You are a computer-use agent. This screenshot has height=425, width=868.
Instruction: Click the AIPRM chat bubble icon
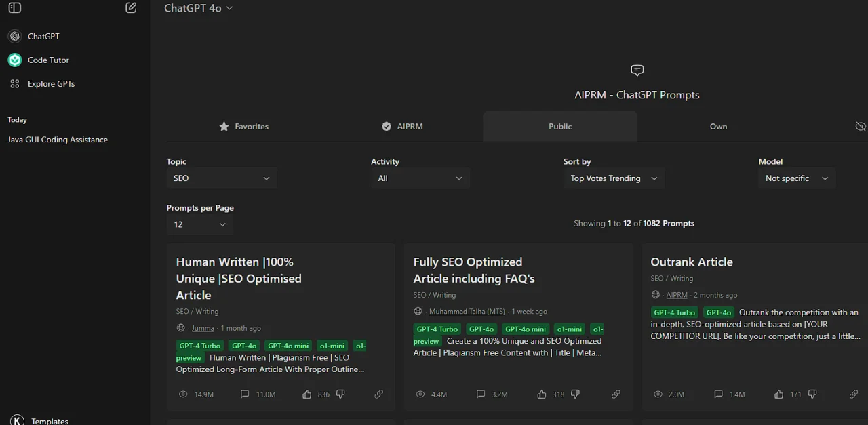pos(637,70)
